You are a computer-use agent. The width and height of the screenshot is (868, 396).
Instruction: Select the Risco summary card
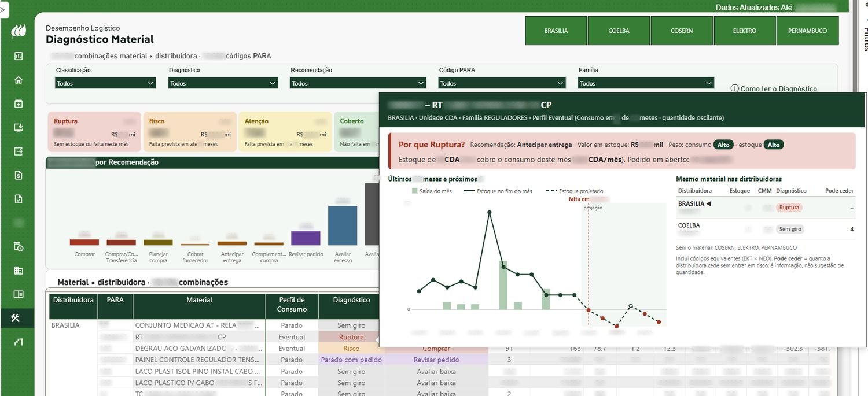click(x=190, y=132)
